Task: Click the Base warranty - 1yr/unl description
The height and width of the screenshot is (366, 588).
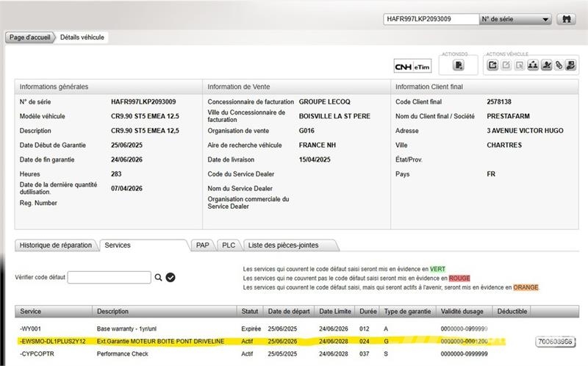Action: (x=126, y=329)
